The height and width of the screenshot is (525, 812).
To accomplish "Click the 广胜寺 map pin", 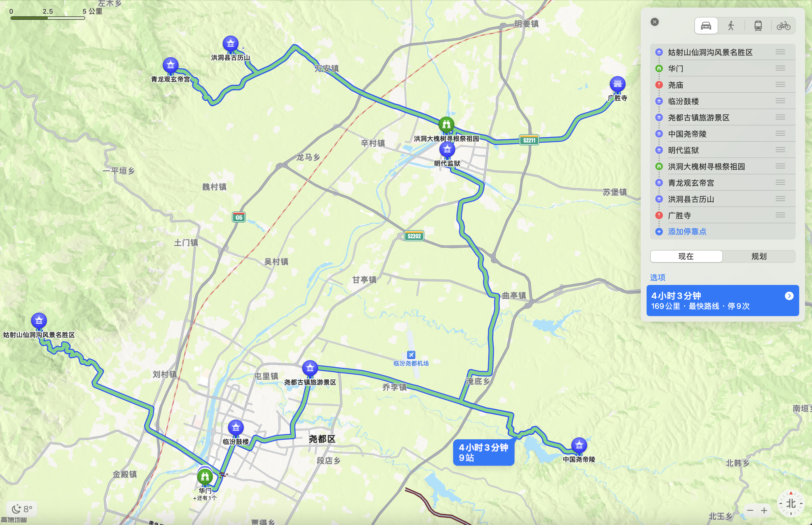I will point(617,84).
